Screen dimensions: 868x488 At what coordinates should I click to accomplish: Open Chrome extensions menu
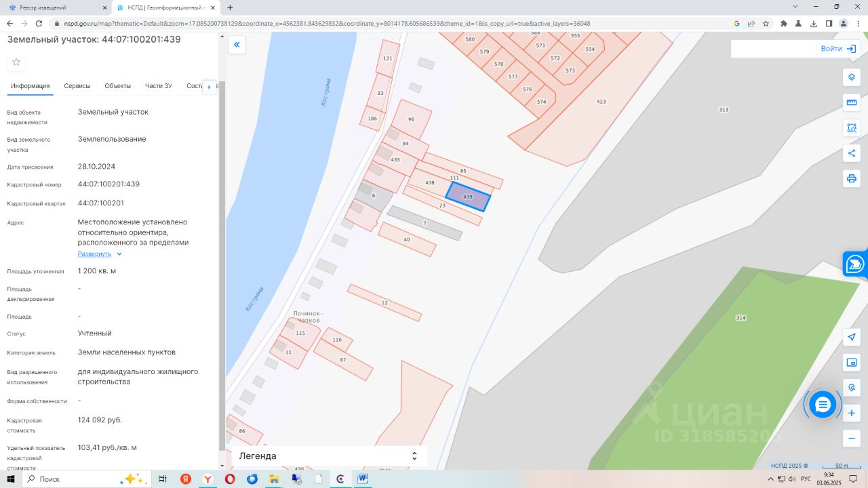pos(784,23)
